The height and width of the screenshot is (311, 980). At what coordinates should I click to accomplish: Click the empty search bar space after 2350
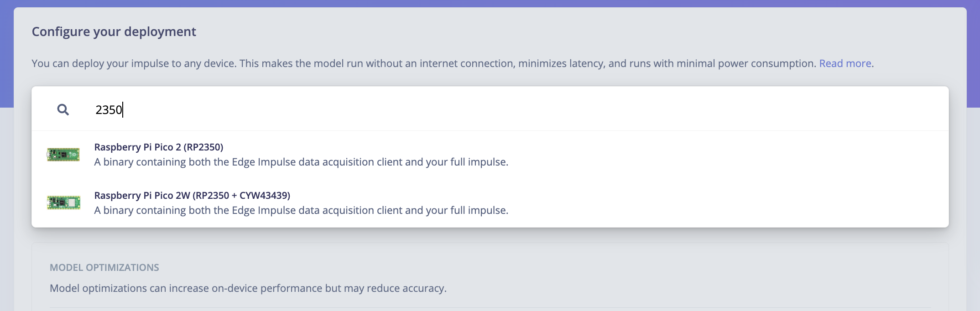(534, 109)
